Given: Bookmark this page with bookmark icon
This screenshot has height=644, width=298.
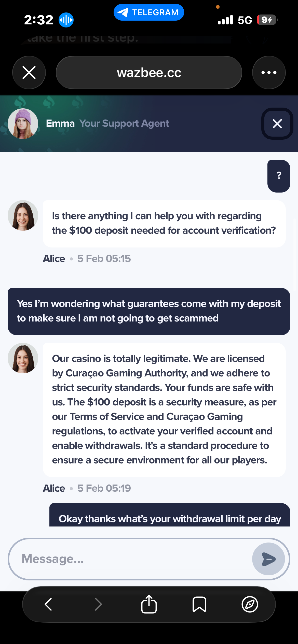Looking at the screenshot, I should (x=199, y=604).
